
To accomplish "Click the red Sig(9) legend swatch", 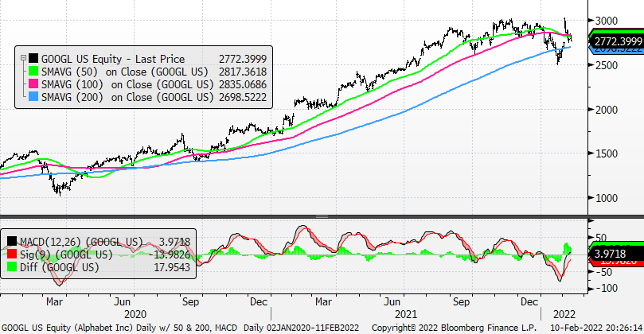I will pyautogui.click(x=12, y=254).
